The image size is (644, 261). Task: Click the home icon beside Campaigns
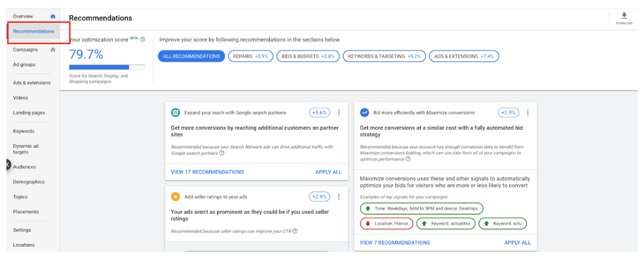53,50
